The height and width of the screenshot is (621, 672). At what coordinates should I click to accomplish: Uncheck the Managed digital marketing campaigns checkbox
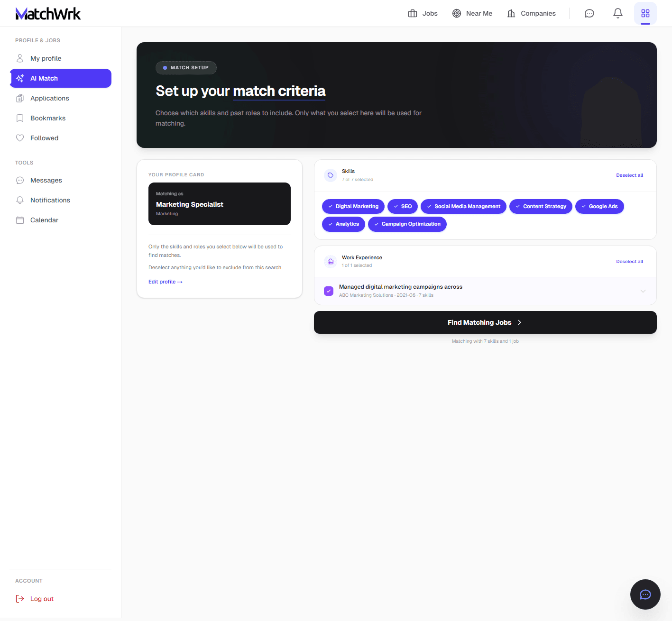click(329, 291)
